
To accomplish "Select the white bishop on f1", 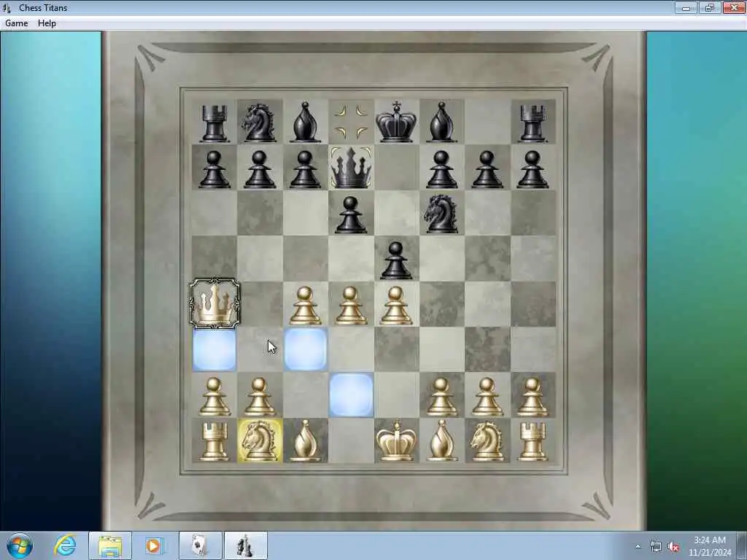I will (x=441, y=441).
